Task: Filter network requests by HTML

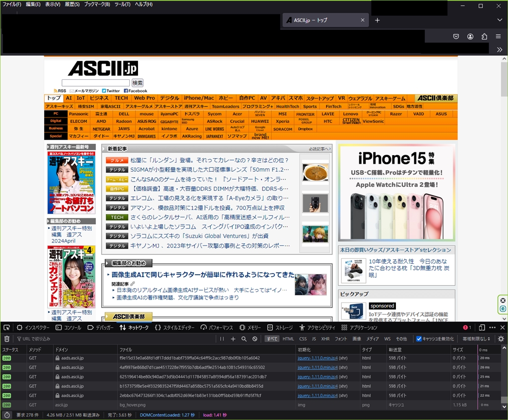Action: coord(288,339)
